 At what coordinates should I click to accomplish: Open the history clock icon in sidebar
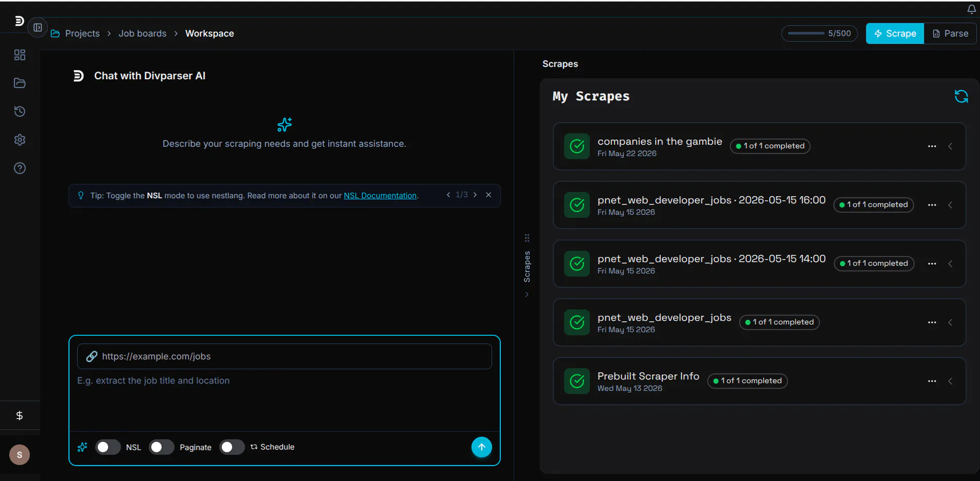(20, 111)
